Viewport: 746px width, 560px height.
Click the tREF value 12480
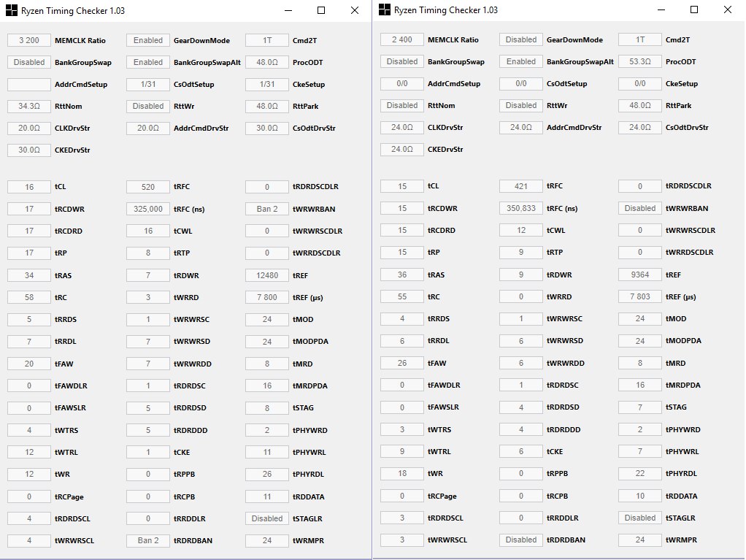point(267,275)
